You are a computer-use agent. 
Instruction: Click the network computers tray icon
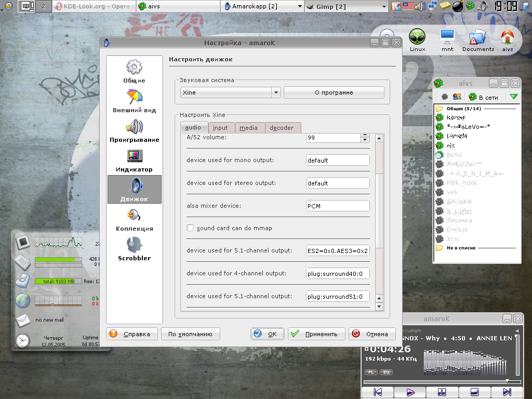point(433,6)
